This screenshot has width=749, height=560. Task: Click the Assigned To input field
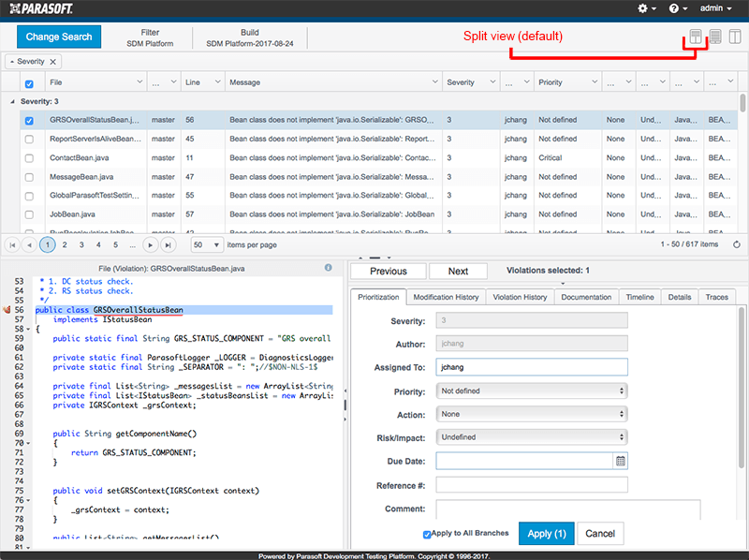(532, 367)
